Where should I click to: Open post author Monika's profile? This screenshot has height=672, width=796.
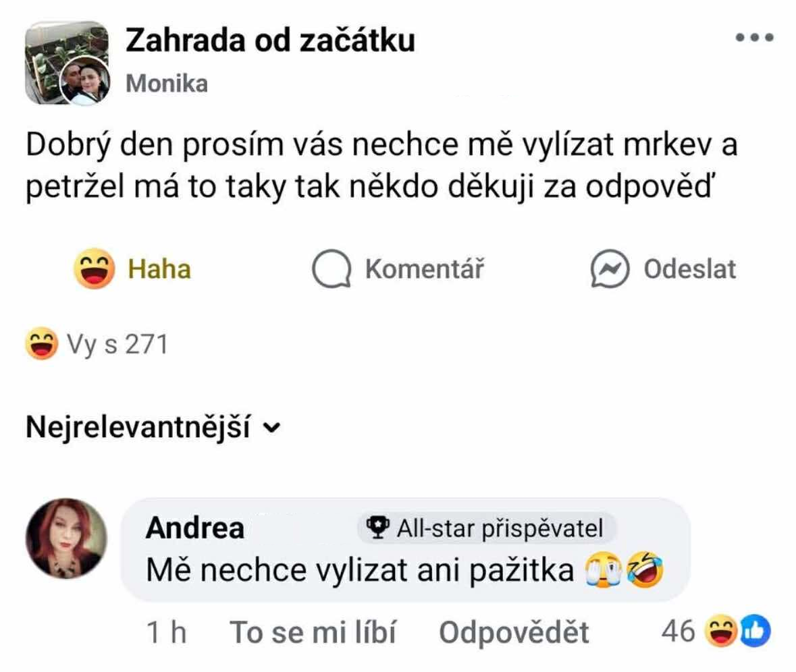[x=167, y=84]
